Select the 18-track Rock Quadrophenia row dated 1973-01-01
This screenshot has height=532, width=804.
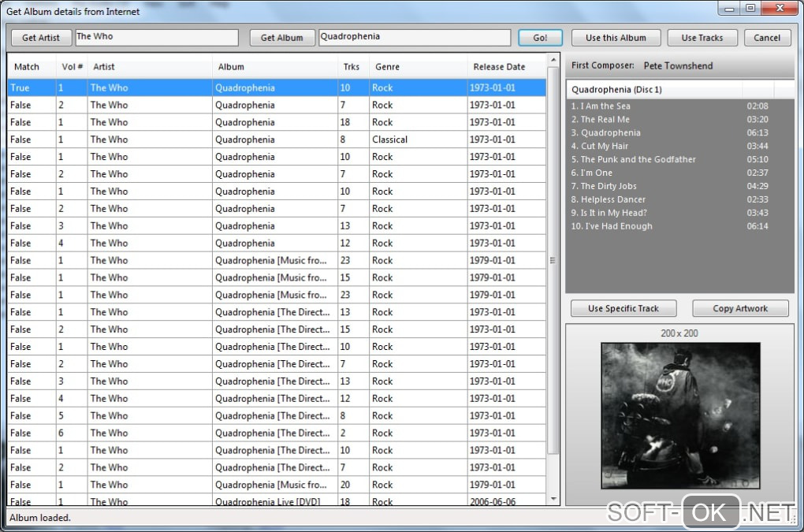click(277, 122)
